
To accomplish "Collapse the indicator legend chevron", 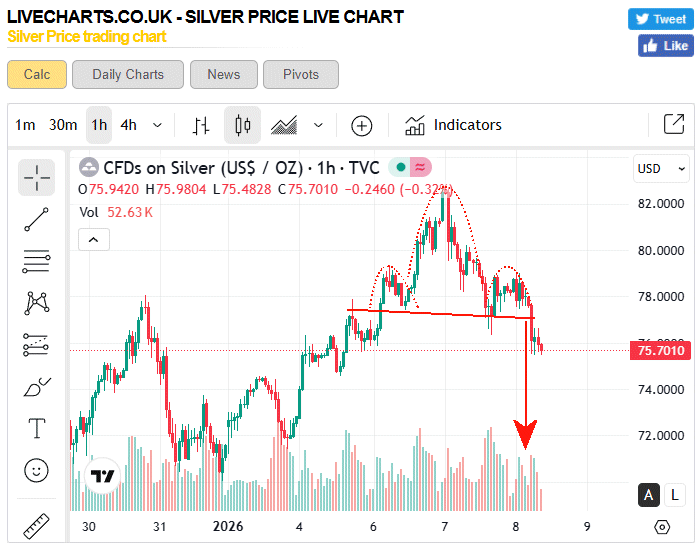I will pyautogui.click(x=94, y=239).
